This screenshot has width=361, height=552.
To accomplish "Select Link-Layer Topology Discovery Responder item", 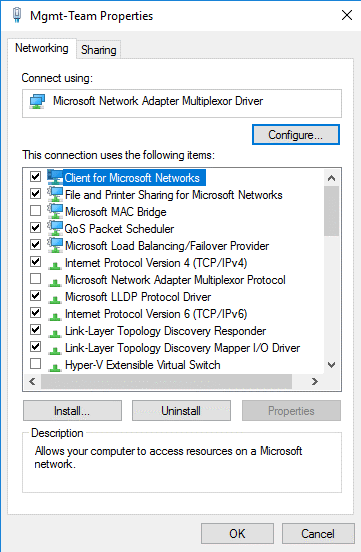I will [166, 331].
